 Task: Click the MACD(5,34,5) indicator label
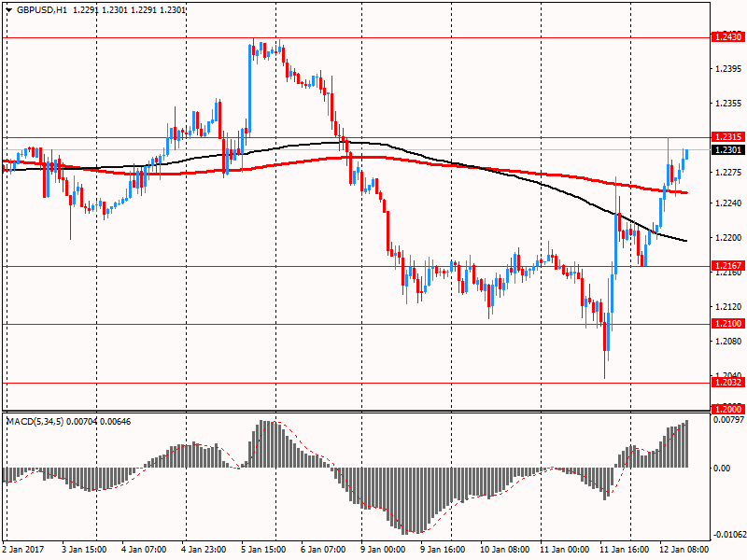click(x=35, y=422)
